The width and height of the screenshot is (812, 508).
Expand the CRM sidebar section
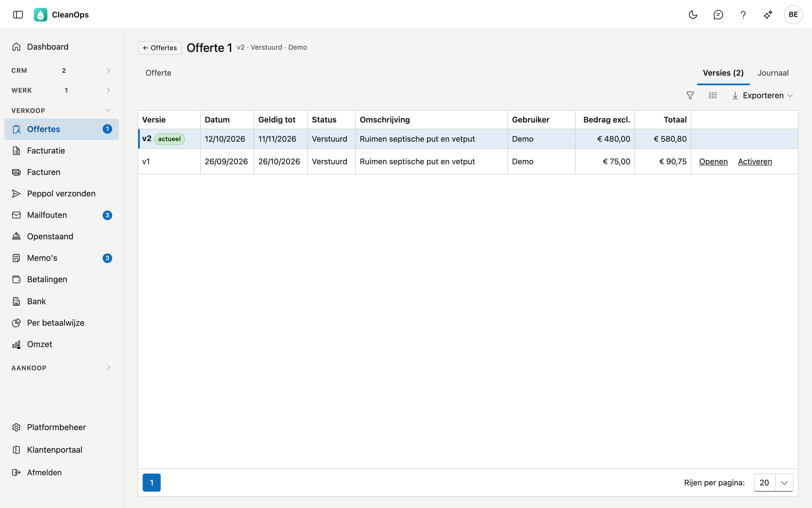click(62, 71)
